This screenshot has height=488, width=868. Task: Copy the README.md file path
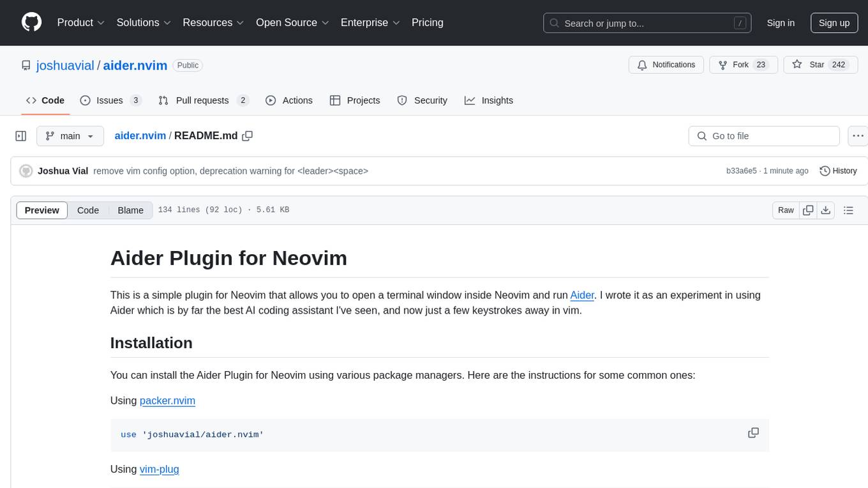tap(248, 135)
